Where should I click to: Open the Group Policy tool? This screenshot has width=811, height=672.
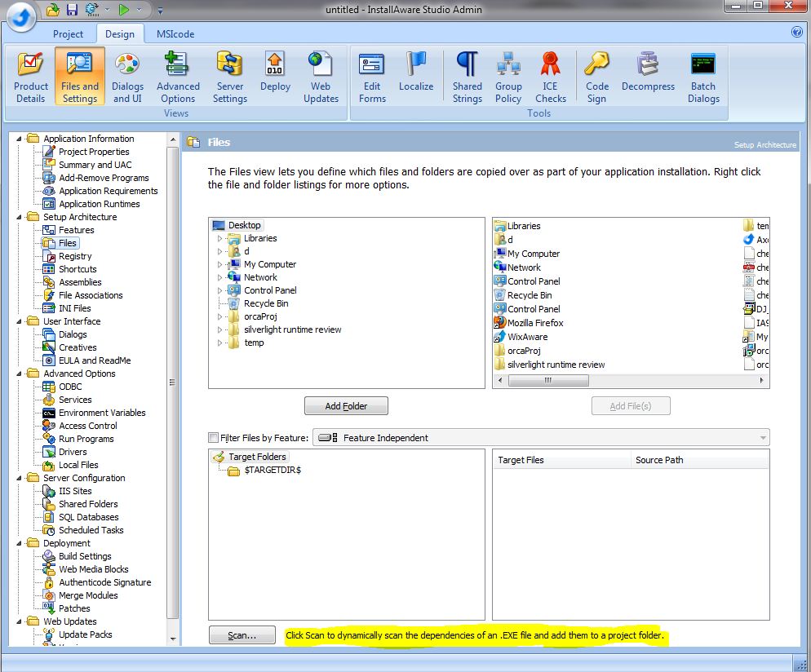click(x=508, y=77)
